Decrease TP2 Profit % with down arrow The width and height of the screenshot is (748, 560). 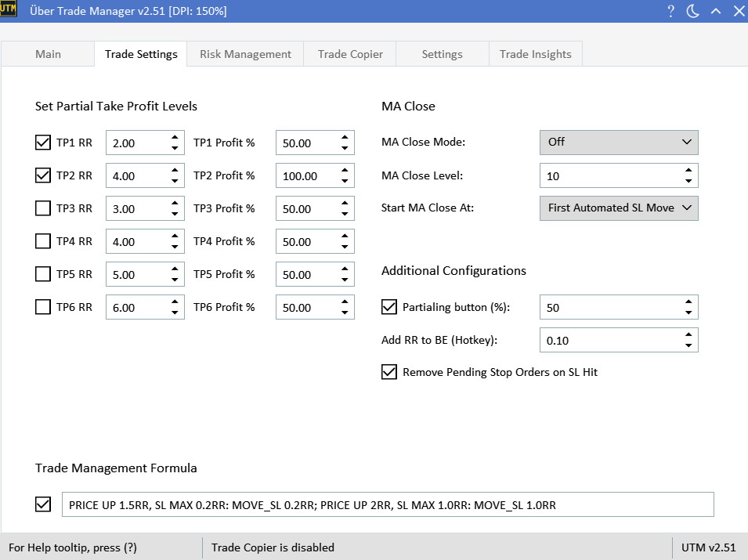(x=345, y=181)
